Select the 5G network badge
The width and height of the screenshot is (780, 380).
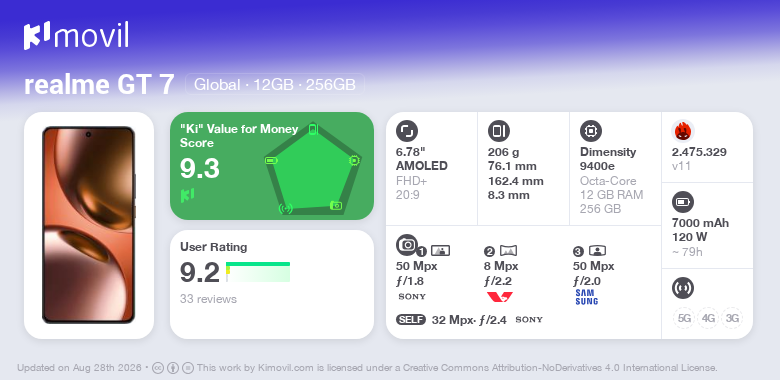(684, 318)
